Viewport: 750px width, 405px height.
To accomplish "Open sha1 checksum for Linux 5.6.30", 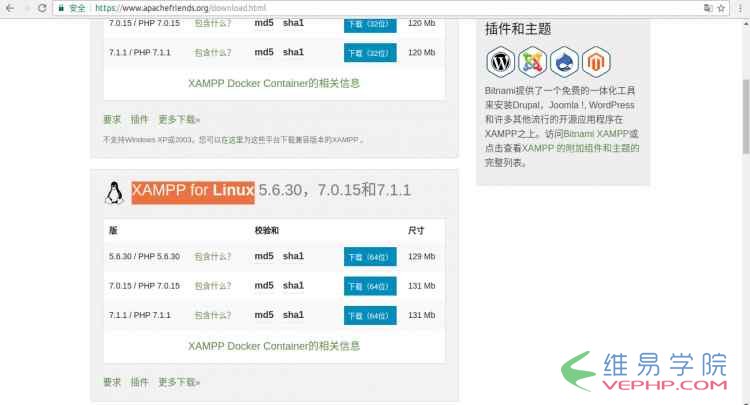I will pos(293,256).
